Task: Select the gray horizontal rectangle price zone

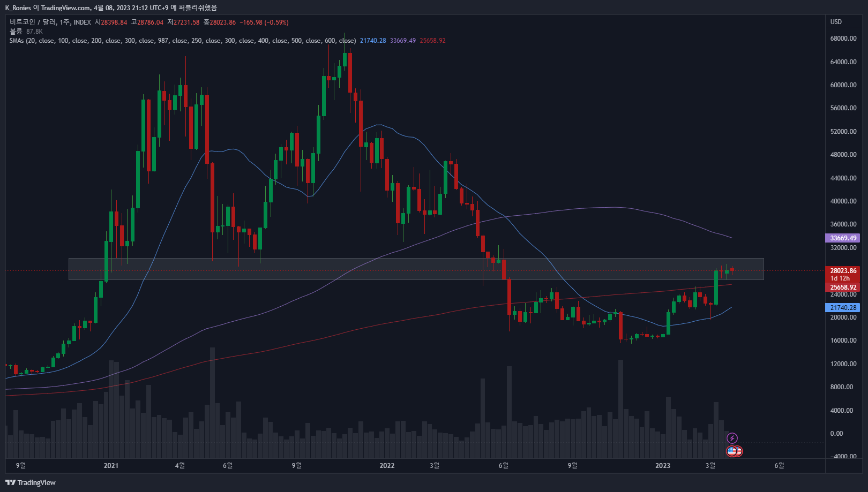Action: click(416, 269)
